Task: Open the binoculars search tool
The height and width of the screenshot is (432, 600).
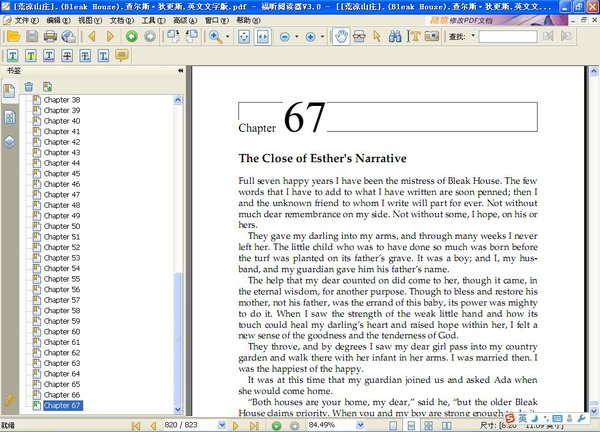Action: pyautogui.click(x=395, y=37)
